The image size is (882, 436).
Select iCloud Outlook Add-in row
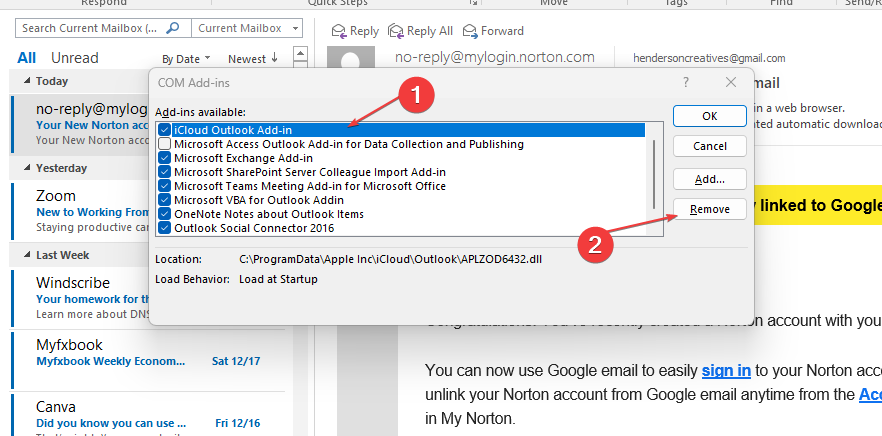401,130
